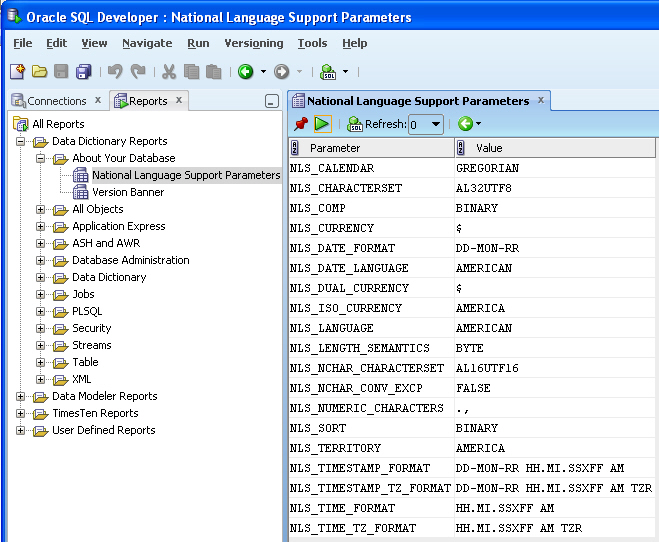Click the Undo toolbar icon

click(x=115, y=71)
